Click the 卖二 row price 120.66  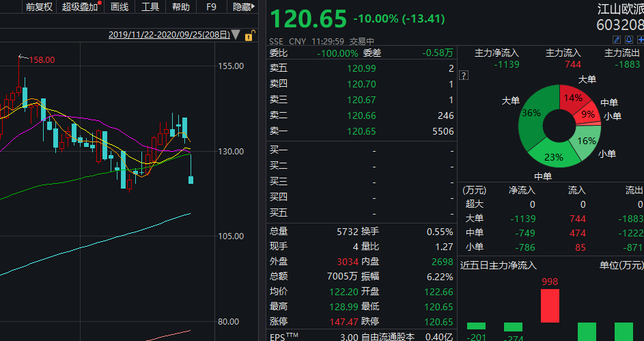click(361, 116)
